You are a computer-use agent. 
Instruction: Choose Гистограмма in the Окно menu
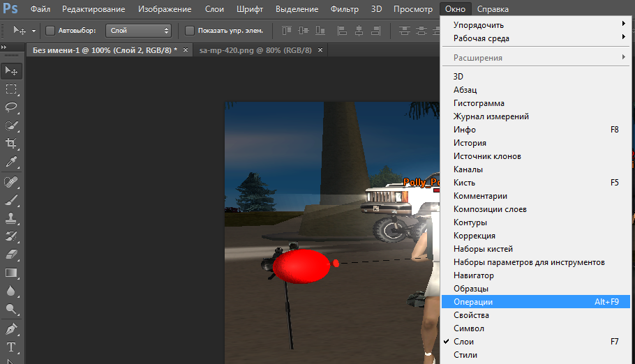tap(536, 103)
